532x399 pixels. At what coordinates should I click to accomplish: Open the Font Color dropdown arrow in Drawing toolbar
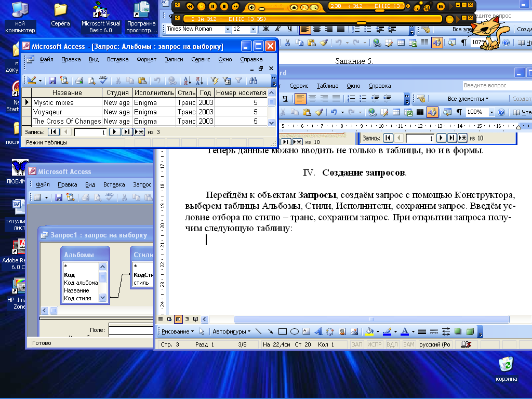(413, 332)
